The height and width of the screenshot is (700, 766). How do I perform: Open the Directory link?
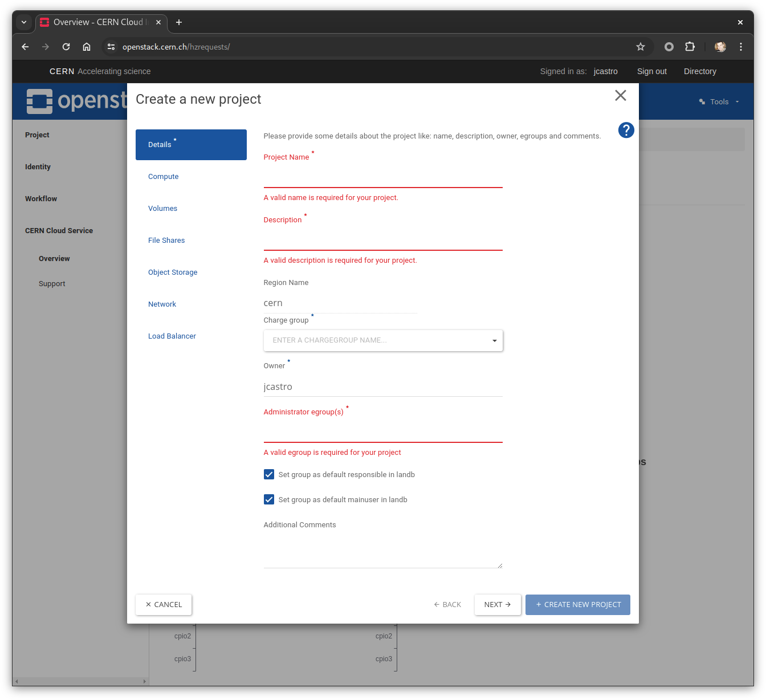pos(700,71)
